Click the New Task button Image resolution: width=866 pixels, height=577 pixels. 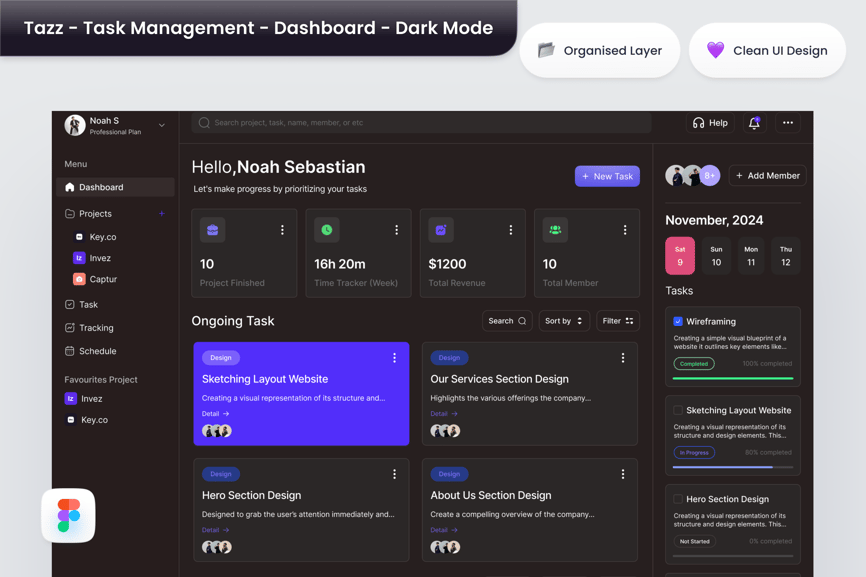(607, 176)
